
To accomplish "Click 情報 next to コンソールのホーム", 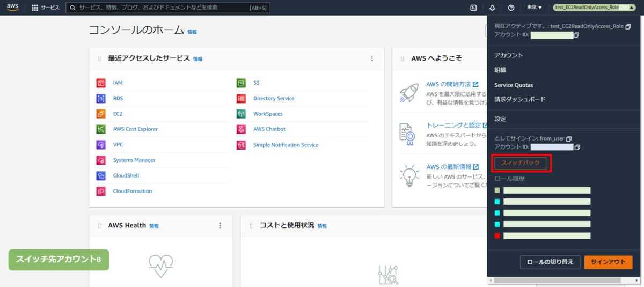I will tap(192, 32).
